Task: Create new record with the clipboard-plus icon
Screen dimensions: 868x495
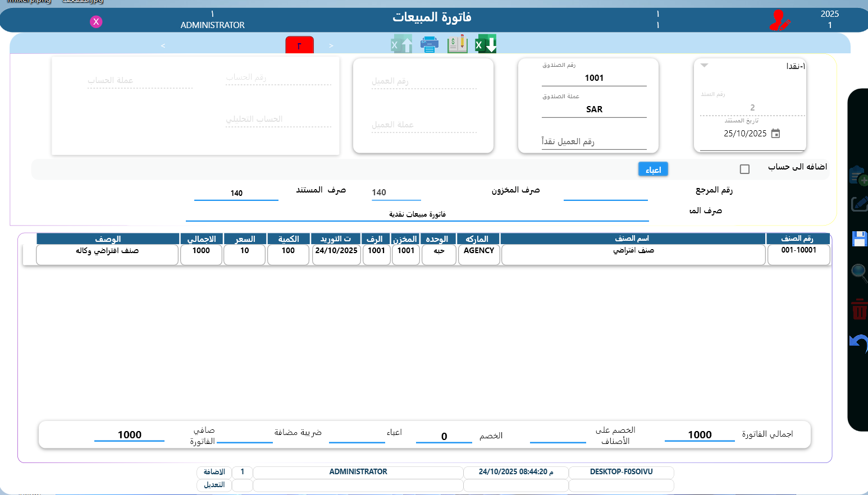Action: click(859, 176)
